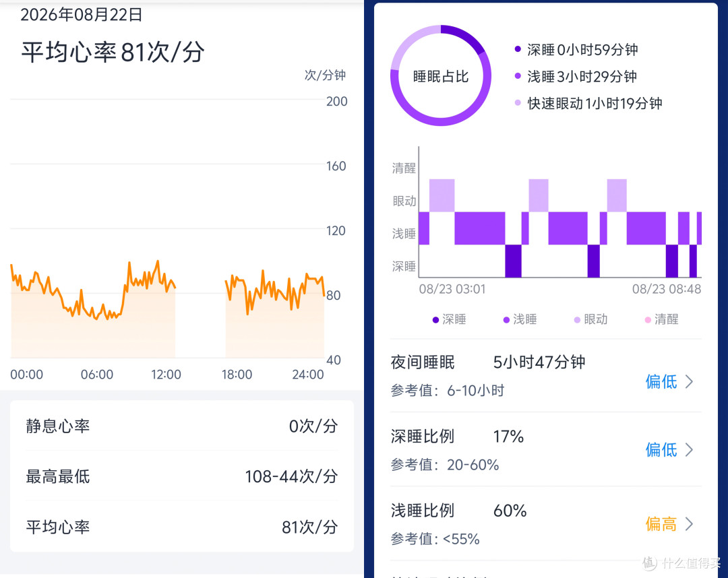Click the 眼动 legend dot under sleep chart
The width and height of the screenshot is (728, 578).
[x=577, y=319]
